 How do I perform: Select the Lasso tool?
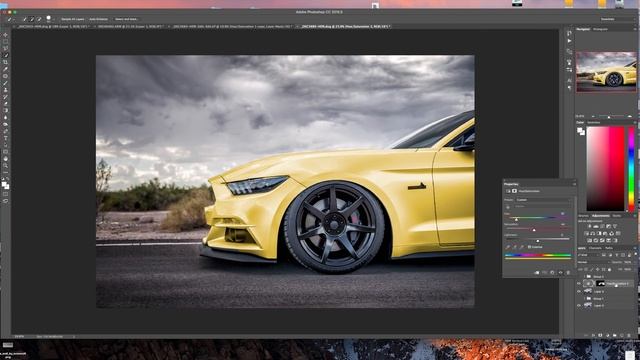5,48
